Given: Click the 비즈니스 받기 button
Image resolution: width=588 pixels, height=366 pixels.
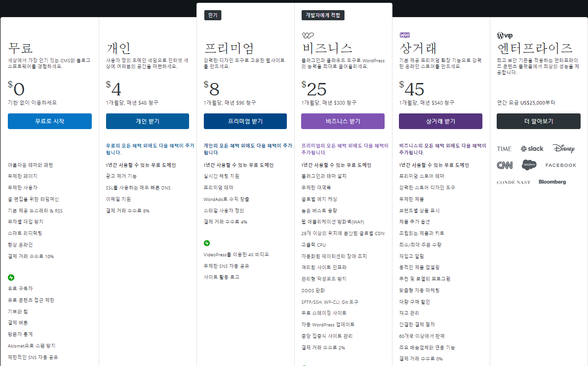Looking at the screenshot, I should click(343, 121).
